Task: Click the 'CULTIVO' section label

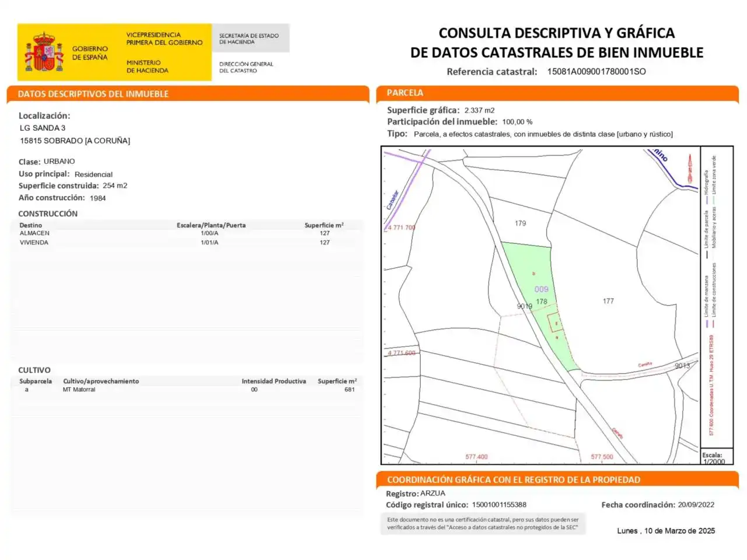Action: click(34, 370)
